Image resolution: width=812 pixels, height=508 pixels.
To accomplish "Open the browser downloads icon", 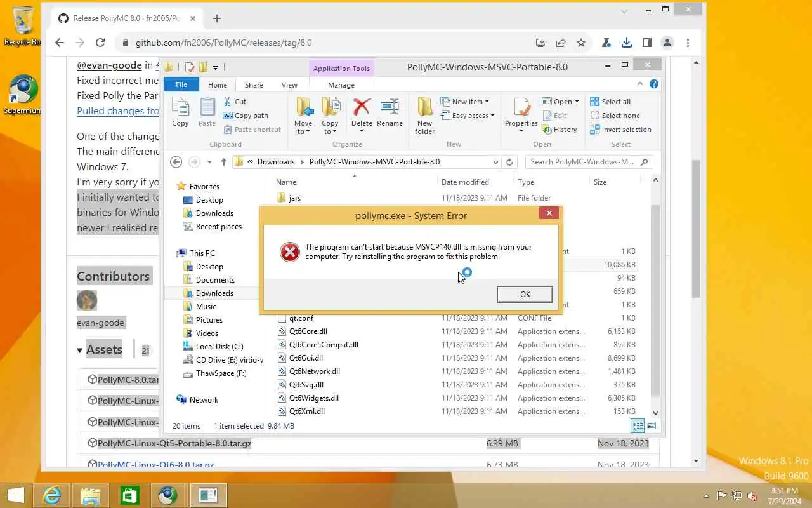I will [x=627, y=43].
